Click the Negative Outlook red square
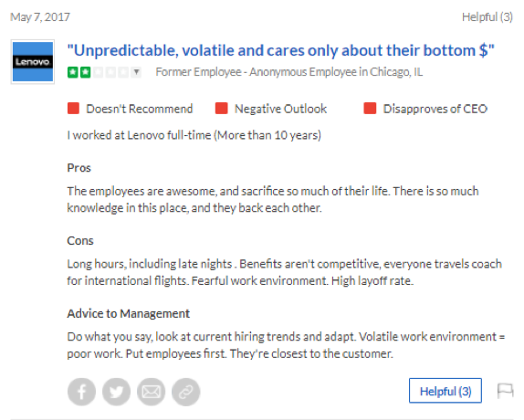524x420 pixels. point(221,109)
